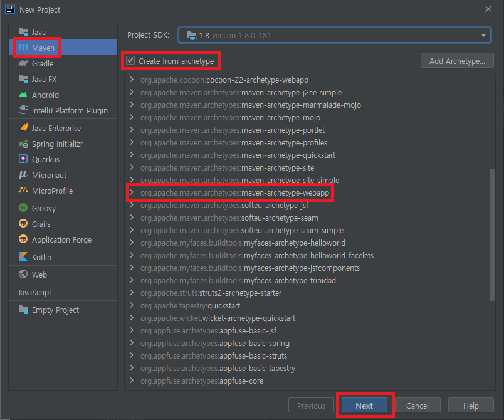Expand the softeu-archetype-jsf node
The height and width of the screenshot is (420, 504).
pos(132,205)
